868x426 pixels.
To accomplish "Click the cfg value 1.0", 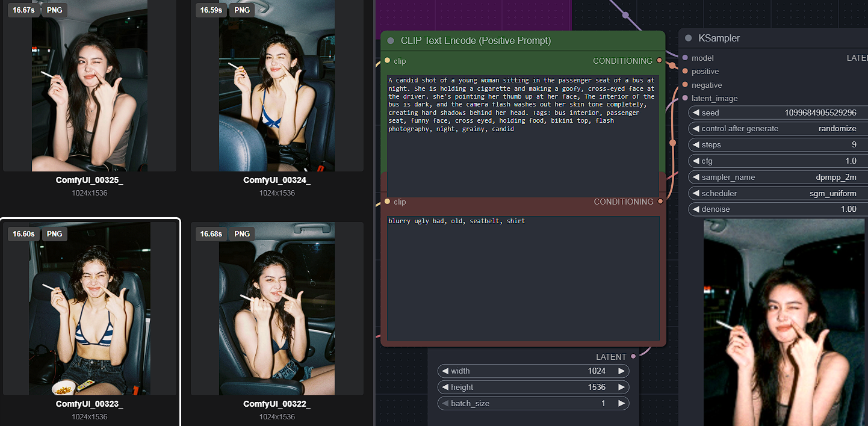I will coord(851,161).
